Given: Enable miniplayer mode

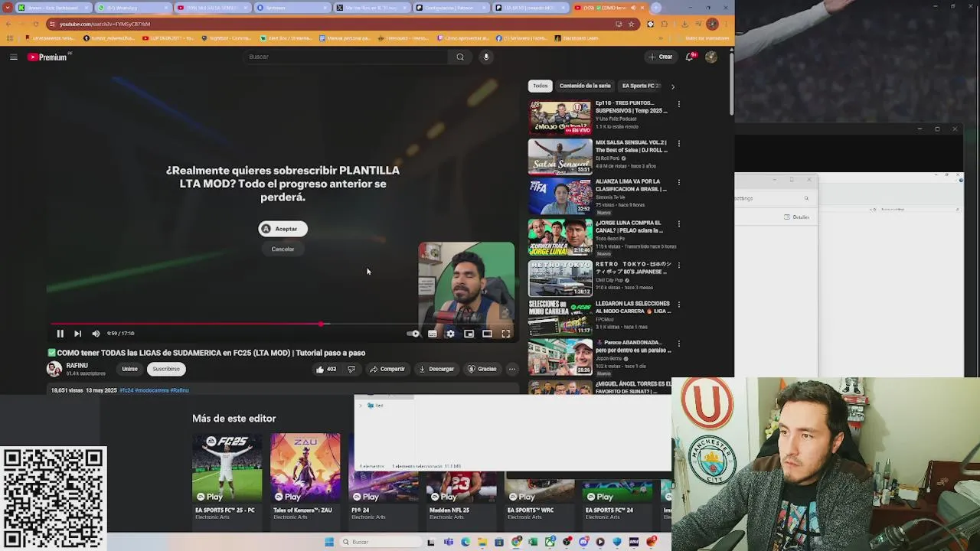Looking at the screenshot, I should pyautogui.click(x=469, y=334).
